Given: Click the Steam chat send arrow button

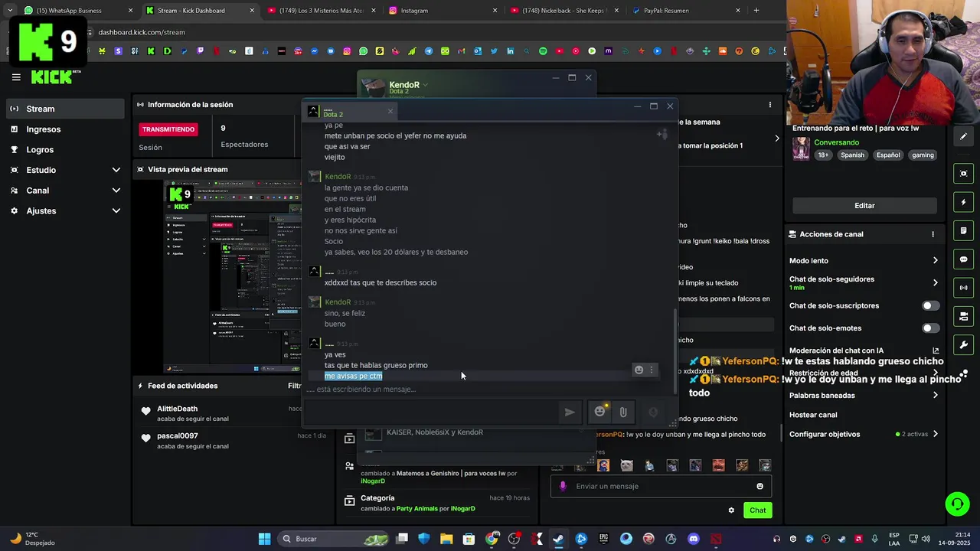Looking at the screenshot, I should click(x=570, y=412).
